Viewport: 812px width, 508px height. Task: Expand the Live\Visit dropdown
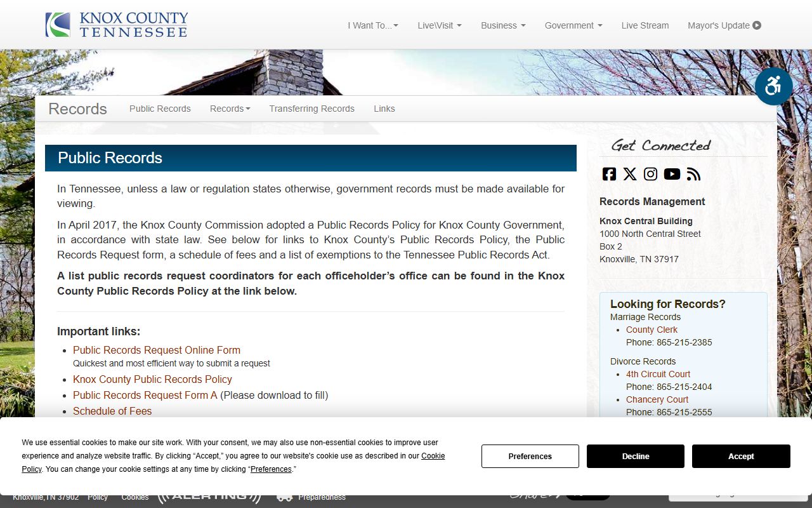click(440, 25)
